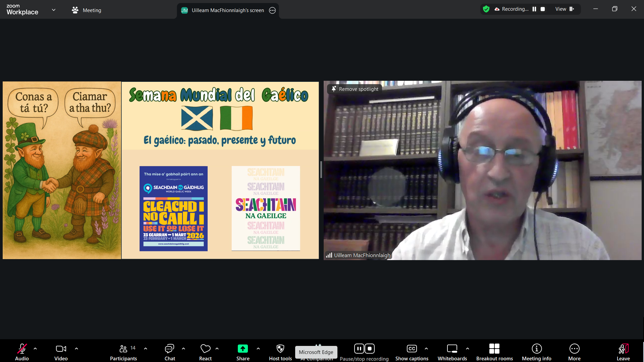Show captions with the CC icon
The height and width of the screenshot is (362, 644).
(412, 349)
